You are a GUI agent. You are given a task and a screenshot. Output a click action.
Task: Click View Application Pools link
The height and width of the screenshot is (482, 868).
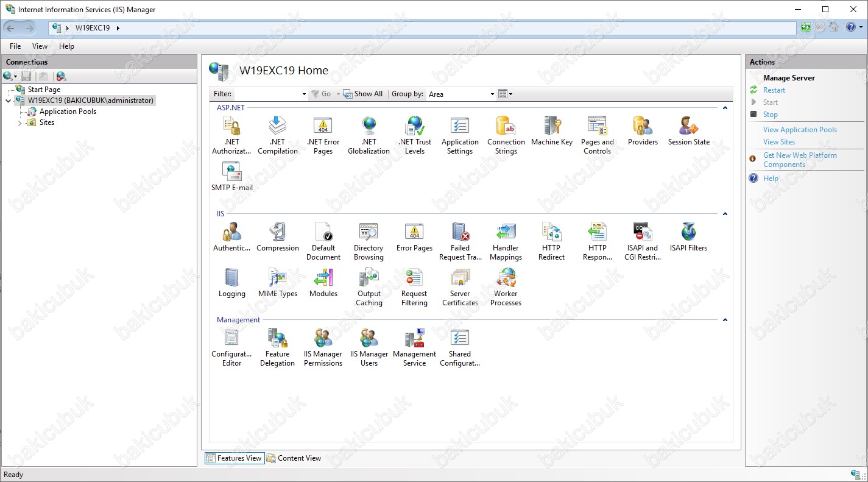point(800,130)
